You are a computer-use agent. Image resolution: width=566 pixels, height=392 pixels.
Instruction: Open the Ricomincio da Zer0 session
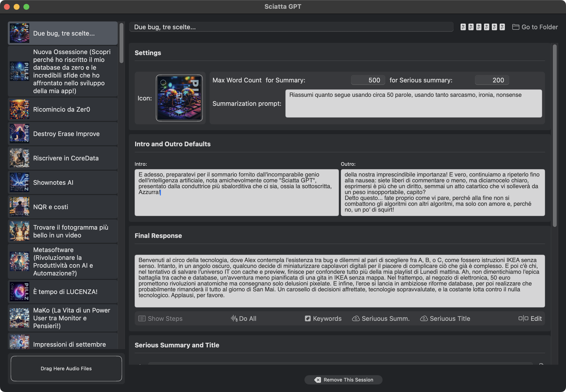tap(63, 109)
